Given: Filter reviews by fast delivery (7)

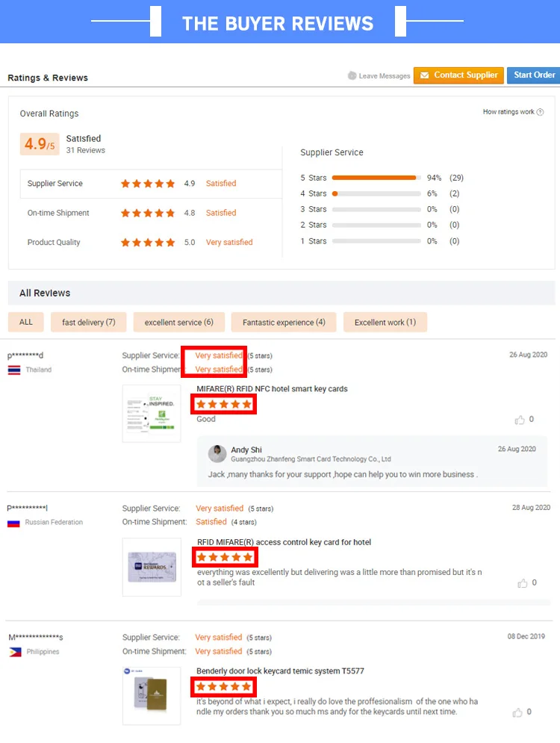Looking at the screenshot, I should point(89,323).
